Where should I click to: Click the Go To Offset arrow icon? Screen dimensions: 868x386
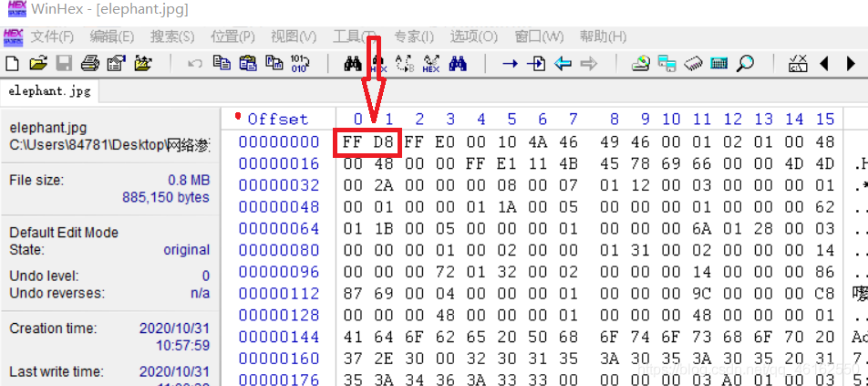tap(510, 63)
